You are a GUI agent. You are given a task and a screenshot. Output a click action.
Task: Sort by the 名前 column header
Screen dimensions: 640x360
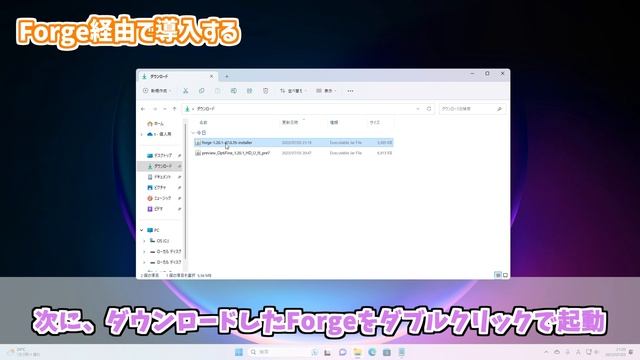click(x=203, y=122)
